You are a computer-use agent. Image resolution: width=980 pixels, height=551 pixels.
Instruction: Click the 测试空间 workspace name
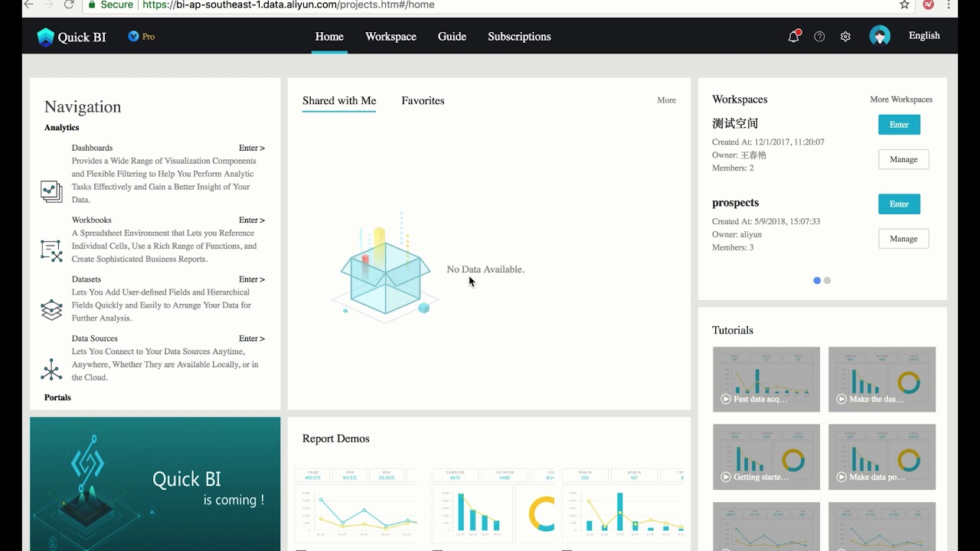coord(735,123)
